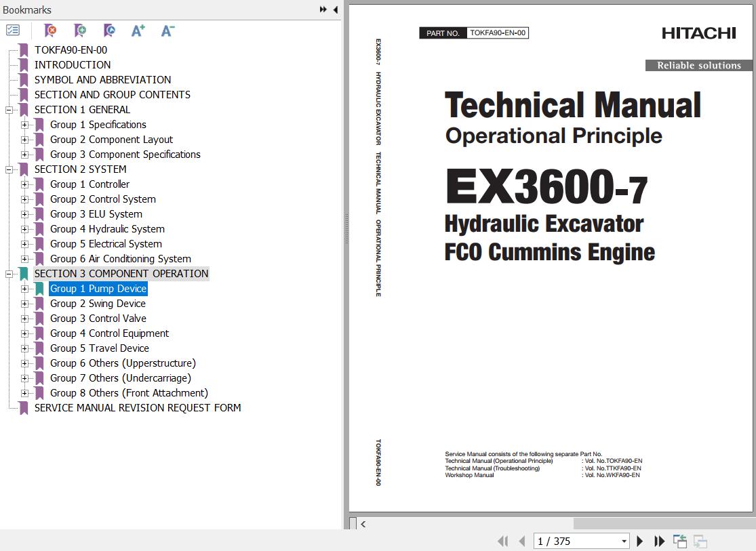This screenshot has height=551, width=756.
Task: Click the greyed page-layout icon at far right
Action: (700, 542)
